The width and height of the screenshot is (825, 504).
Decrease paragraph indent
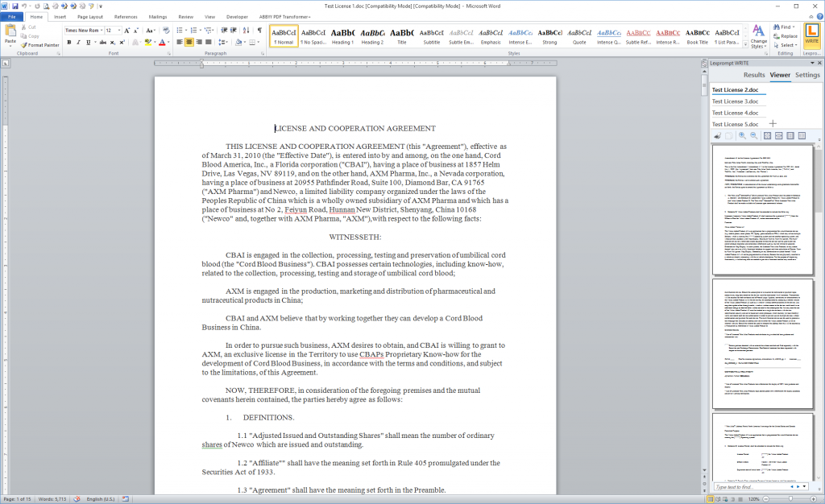224,31
